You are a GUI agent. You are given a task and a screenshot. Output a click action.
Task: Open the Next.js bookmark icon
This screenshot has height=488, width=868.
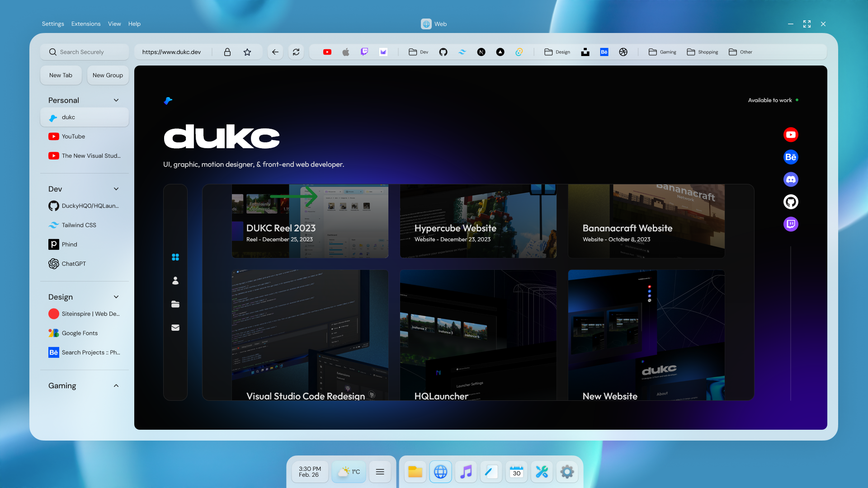[x=481, y=52]
